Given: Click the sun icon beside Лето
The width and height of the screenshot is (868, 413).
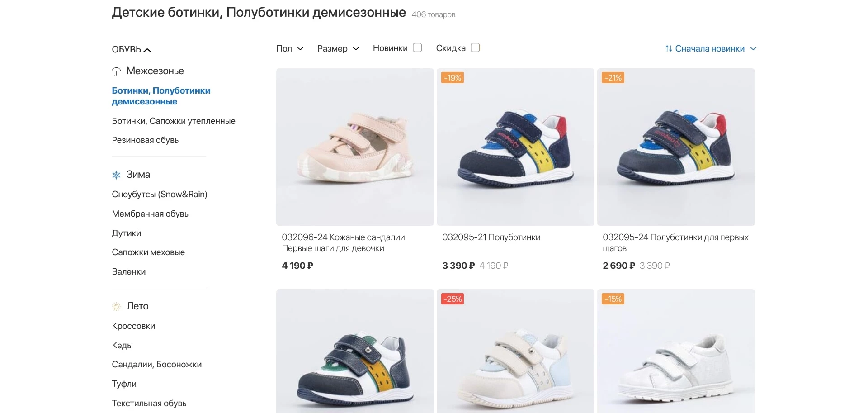Looking at the screenshot, I should tap(116, 307).
